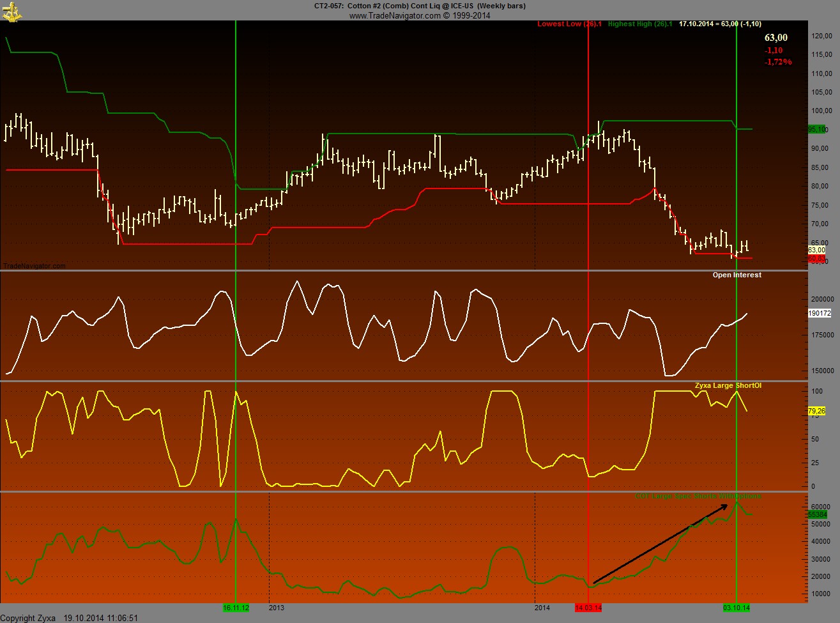Click the -1,72% percent change value
Screen dimensions: 840x623
(x=778, y=62)
